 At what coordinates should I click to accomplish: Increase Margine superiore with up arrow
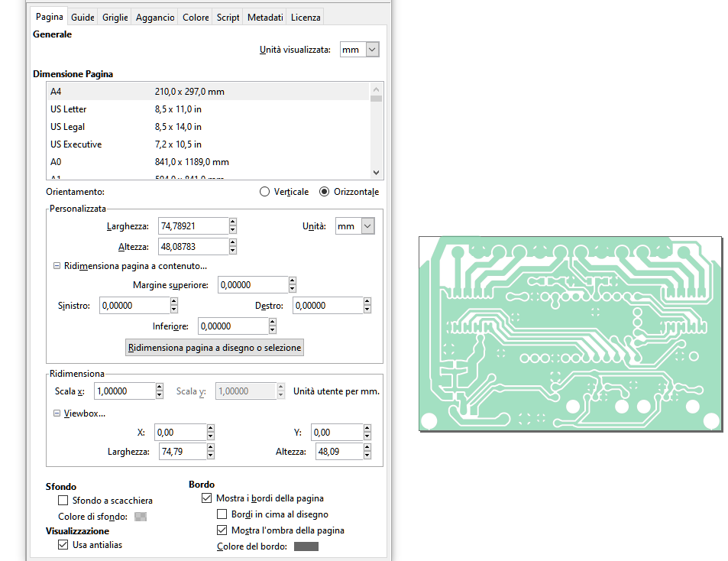click(x=292, y=281)
